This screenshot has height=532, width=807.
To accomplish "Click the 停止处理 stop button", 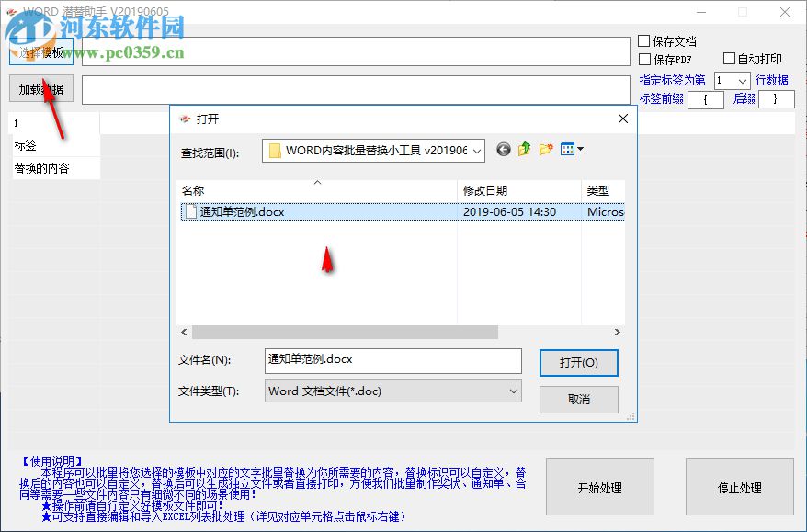I will point(739,487).
